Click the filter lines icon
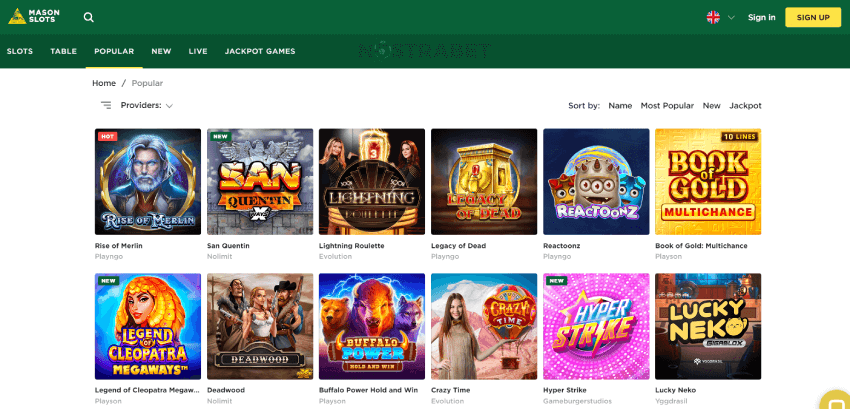The image size is (850, 409). pyautogui.click(x=106, y=105)
